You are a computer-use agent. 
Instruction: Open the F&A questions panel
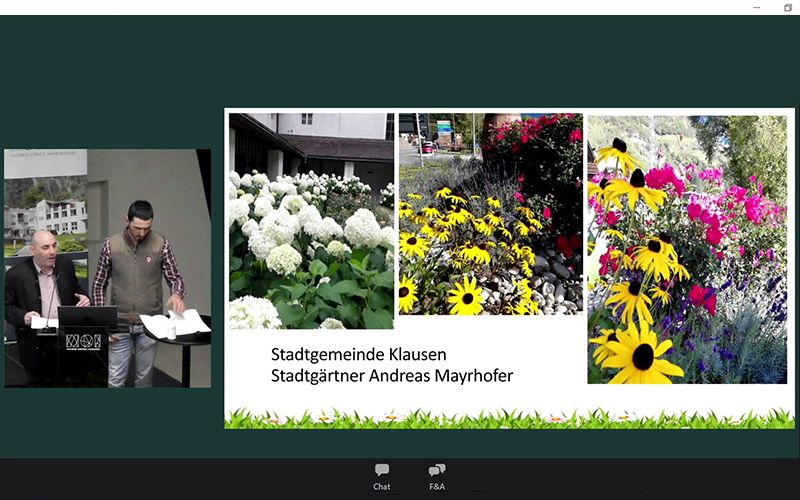(x=437, y=476)
